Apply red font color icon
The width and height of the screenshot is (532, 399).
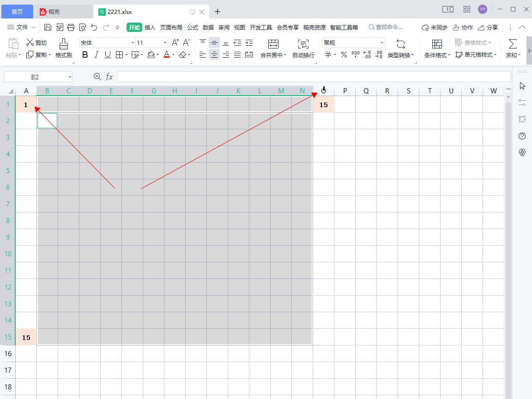167,54
